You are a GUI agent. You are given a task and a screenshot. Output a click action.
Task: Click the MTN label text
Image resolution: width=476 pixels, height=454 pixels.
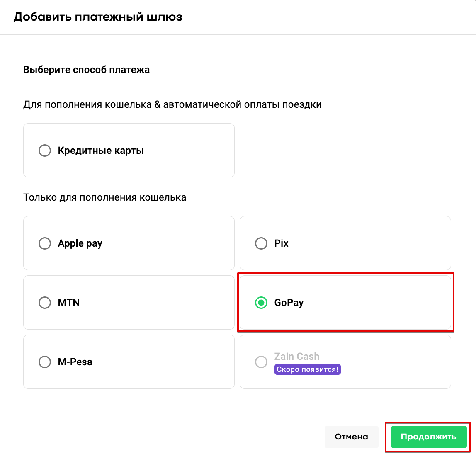[x=69, y=303]
